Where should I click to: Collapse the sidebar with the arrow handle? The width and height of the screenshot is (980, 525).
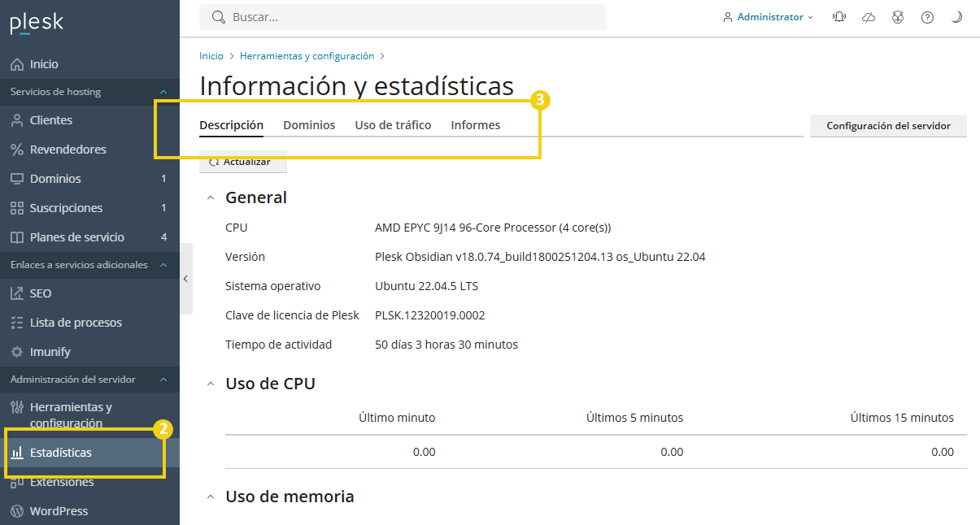click(187, 278)
